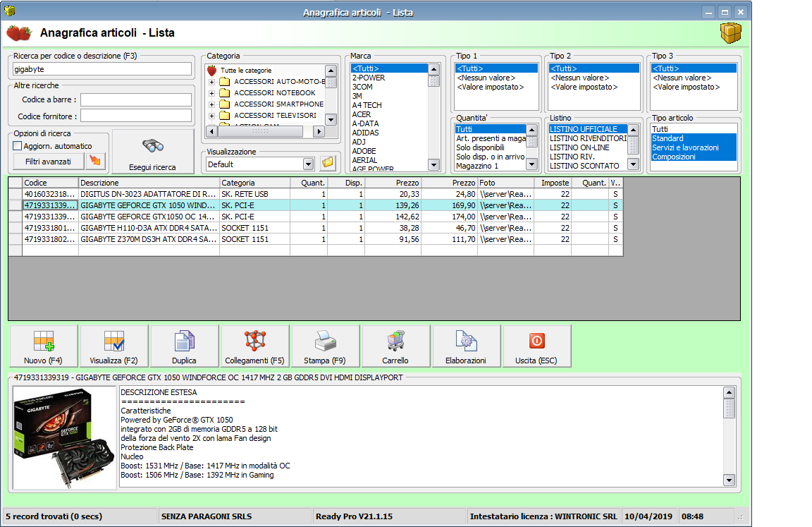Select LISTINO RIVENDITORI price list
The image size is (812, 527).
click(x=588, y=138)
